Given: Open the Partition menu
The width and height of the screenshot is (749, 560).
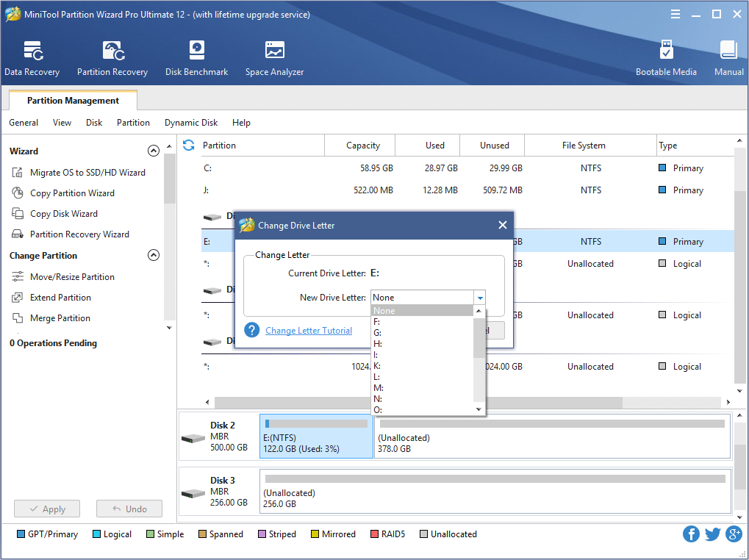Looking at the screenshot, I should pos(133,123).
